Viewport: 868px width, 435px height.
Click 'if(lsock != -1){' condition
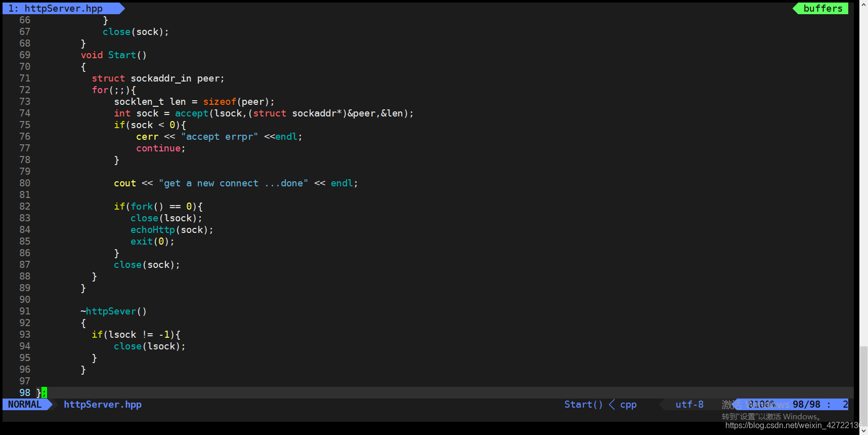point(136,334)
